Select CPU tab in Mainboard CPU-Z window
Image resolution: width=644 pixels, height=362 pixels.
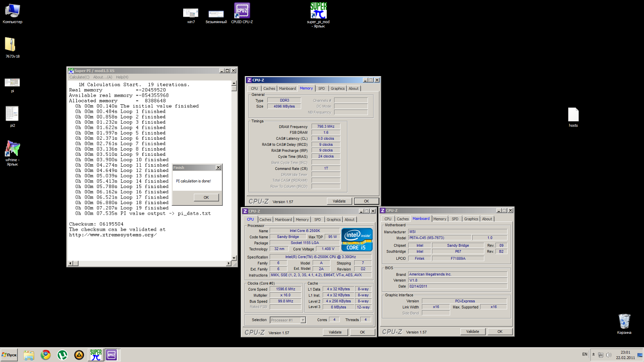click(388, 219)
